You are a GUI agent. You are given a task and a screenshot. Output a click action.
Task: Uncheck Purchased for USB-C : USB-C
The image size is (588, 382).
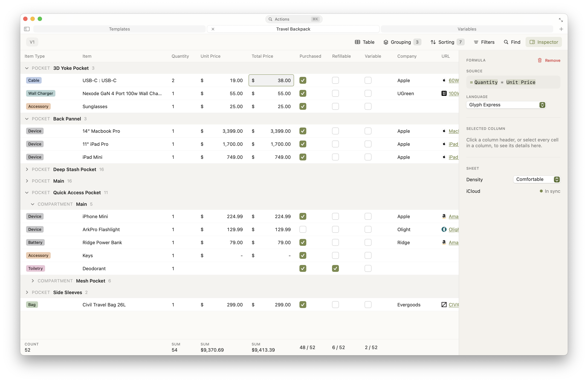303,80
